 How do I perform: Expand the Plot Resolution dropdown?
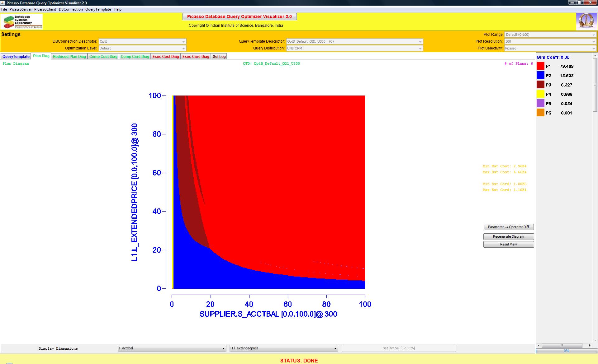point(550,41)
